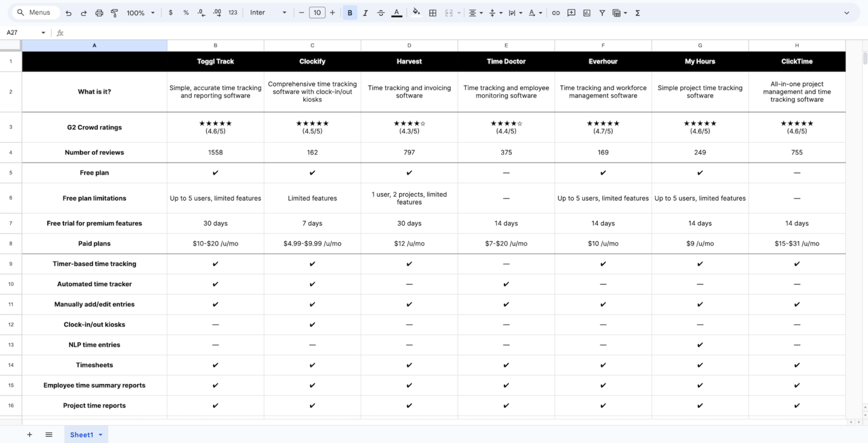
Task: Toggle strikethrough formatting
Action: (x=381, y=12)
